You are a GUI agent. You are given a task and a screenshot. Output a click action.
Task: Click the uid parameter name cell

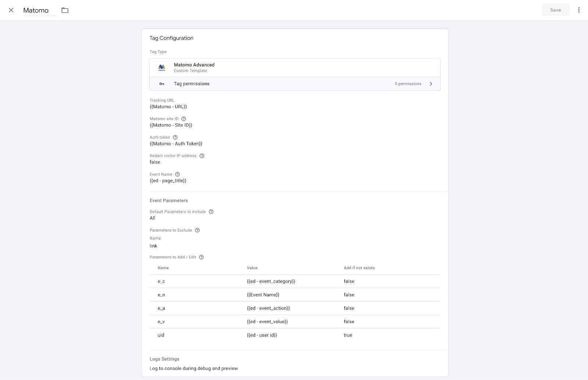point(161,335)
